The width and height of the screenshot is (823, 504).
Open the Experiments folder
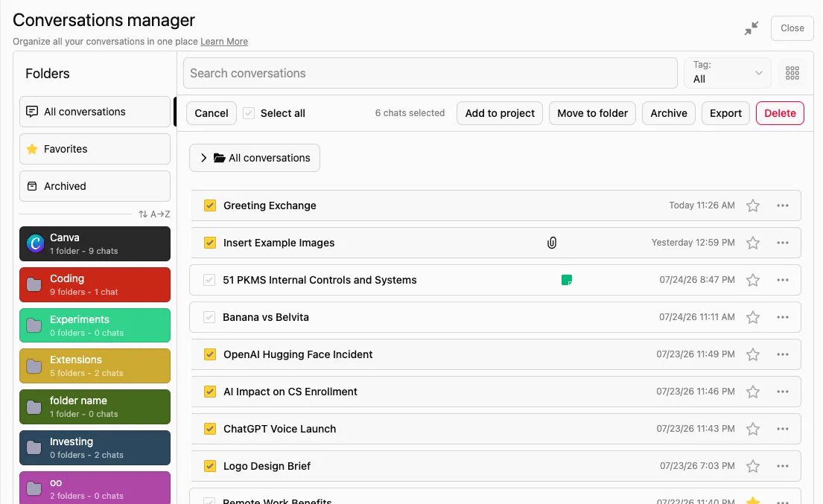pyautogui.click(x=95, y=325)
